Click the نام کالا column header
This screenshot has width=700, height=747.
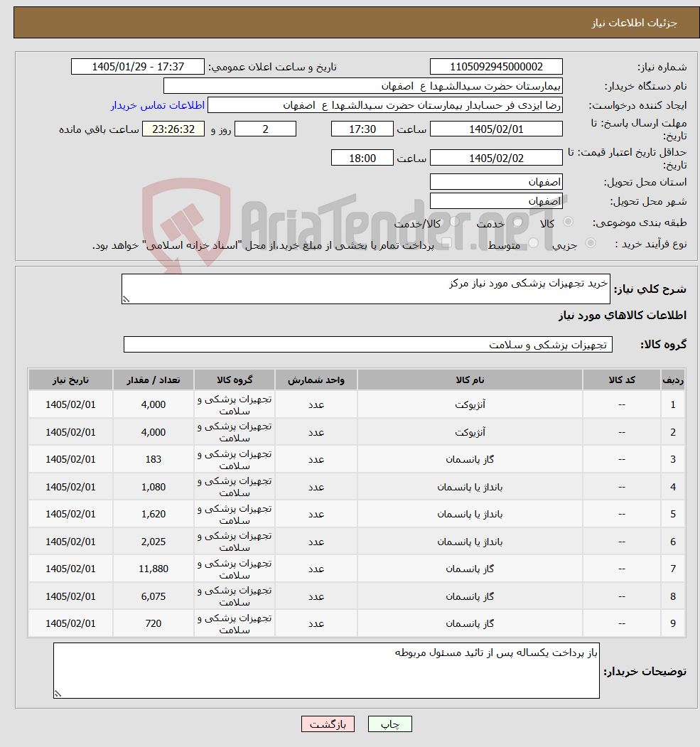[470, 380]
